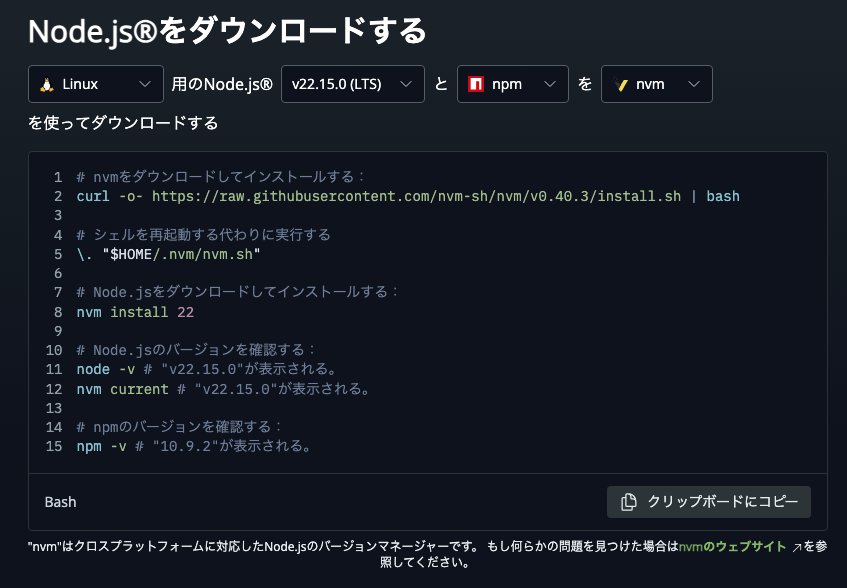
Task: Click the Node.js®をダウンロードする heading
Action: point(227,31)
